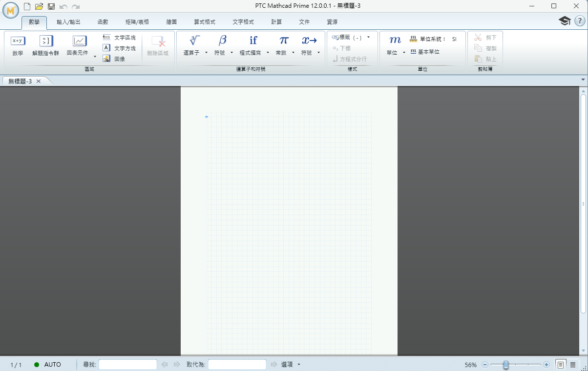588x371 pixels.
Task: Click the cut (剪下) button
Action: (485, 38)
